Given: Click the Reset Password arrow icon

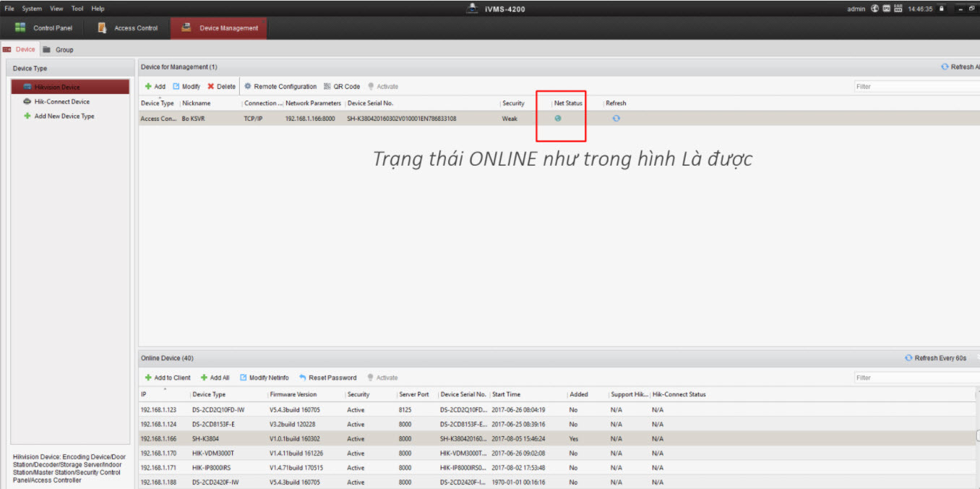Looking at the screenshot, I should click(x=303, y=378).
